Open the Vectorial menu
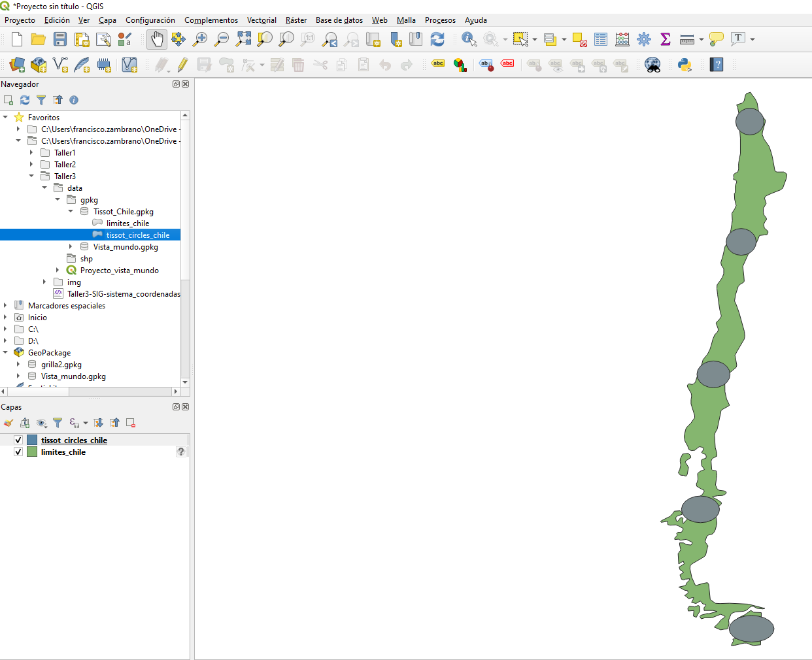812x660 pixels. pyautogui.click(x=262, y=20)
